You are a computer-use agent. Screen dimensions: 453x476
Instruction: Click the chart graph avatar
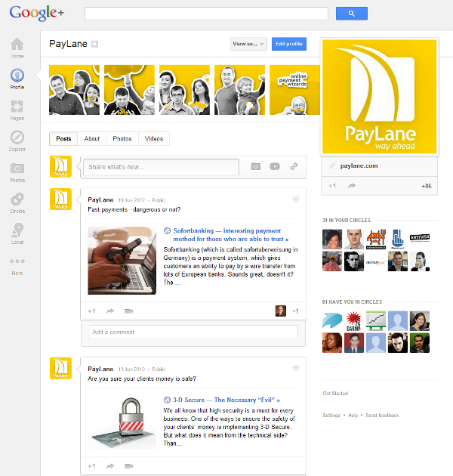pyautogui.click(x=376, y=321)
